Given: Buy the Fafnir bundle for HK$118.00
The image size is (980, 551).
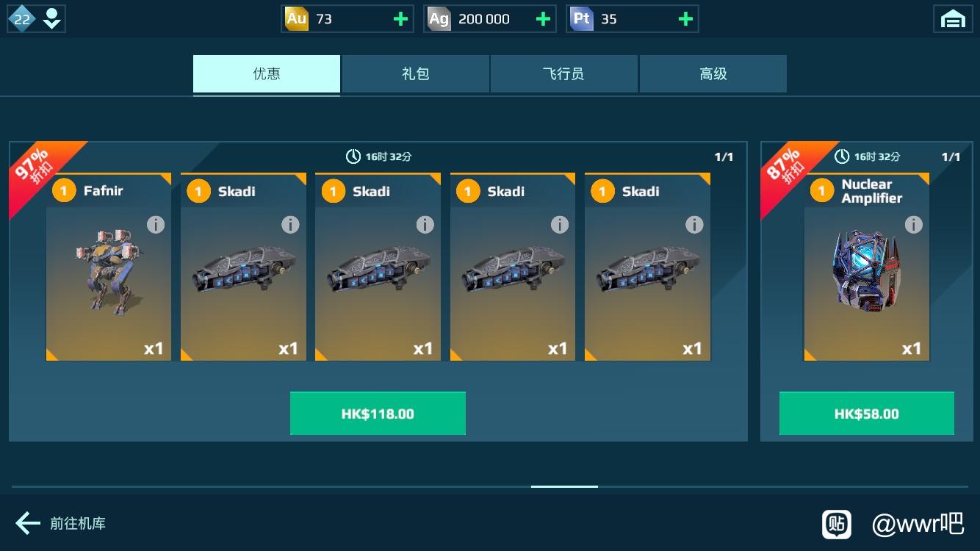Looking at the screenshot, I should point(378,414).
